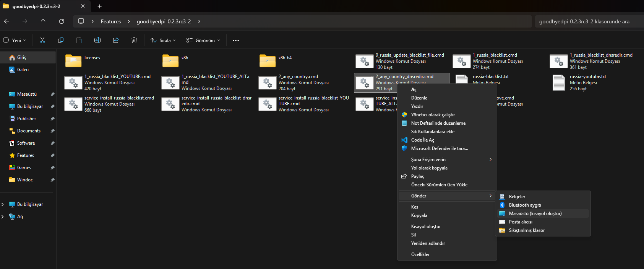The height and width of the screenshot is (269, 644).
Task: Select 1_russia_blacklist_YOUTUBE_ALT.cmd file
Action: 207,82
